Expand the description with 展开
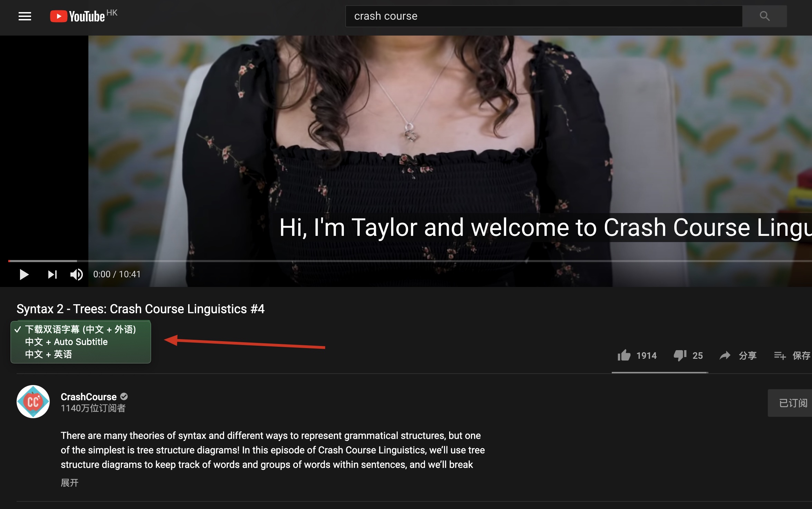Viewport: 812px width, 509px height. coord(69,483)
